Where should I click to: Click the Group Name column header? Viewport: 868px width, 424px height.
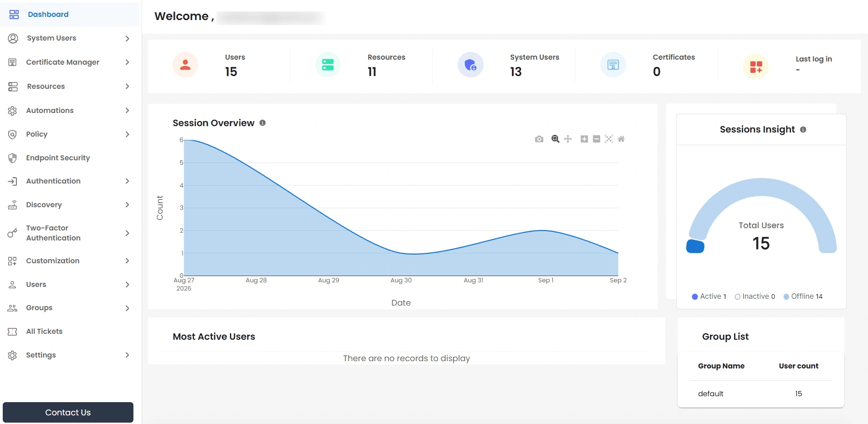pos(721,366)
